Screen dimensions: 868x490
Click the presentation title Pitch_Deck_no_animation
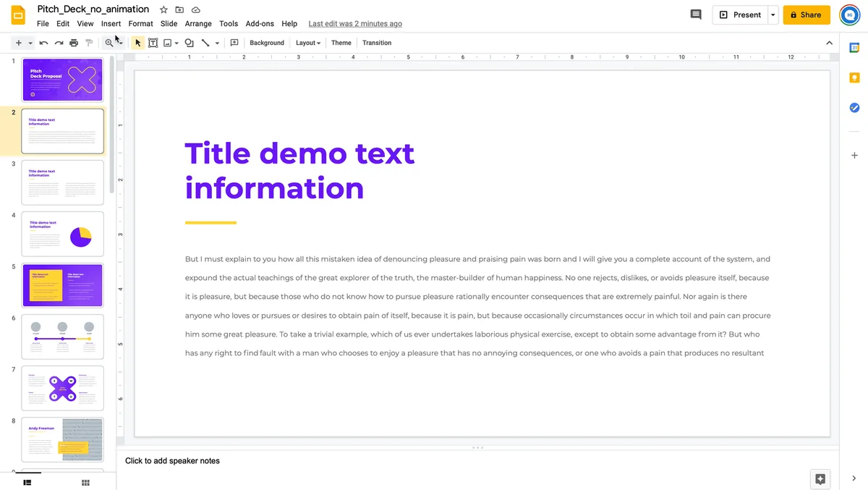(x=93, y=9)
